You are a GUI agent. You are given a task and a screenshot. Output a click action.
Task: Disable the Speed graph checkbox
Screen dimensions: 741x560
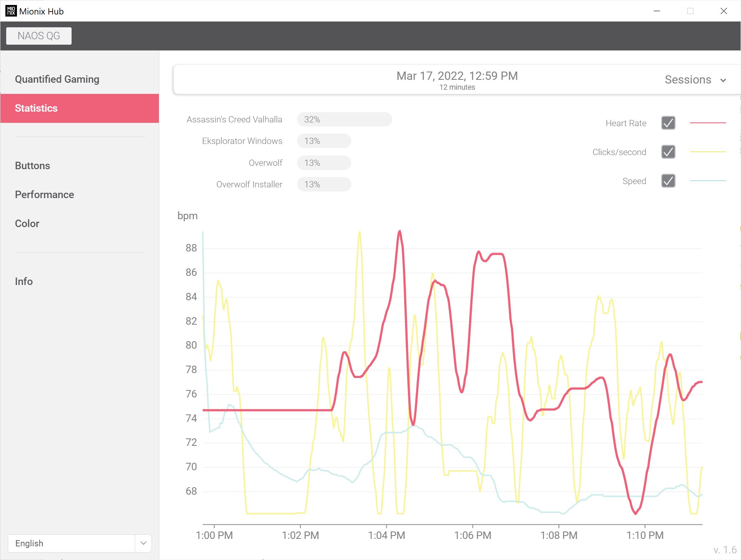tap(668, 181)
